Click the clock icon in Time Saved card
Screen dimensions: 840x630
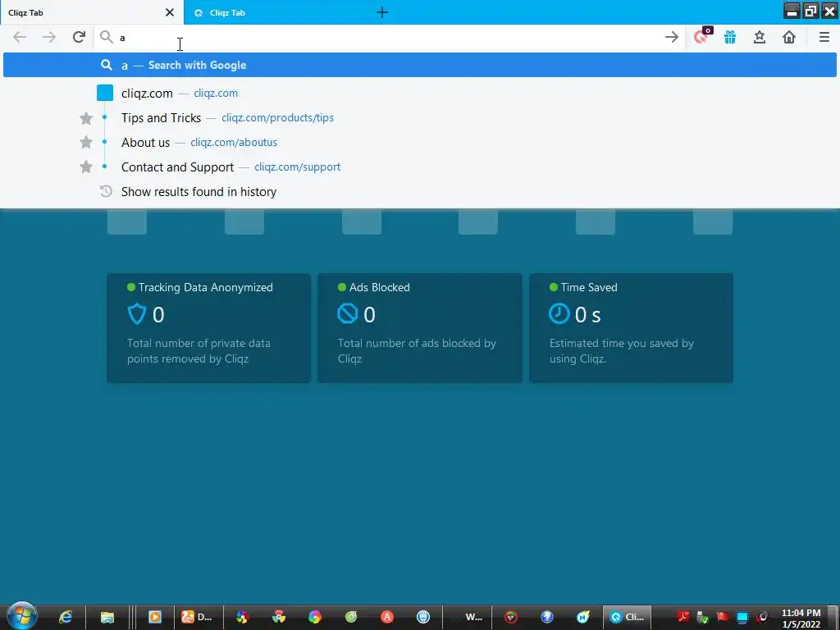pos(559,313)
